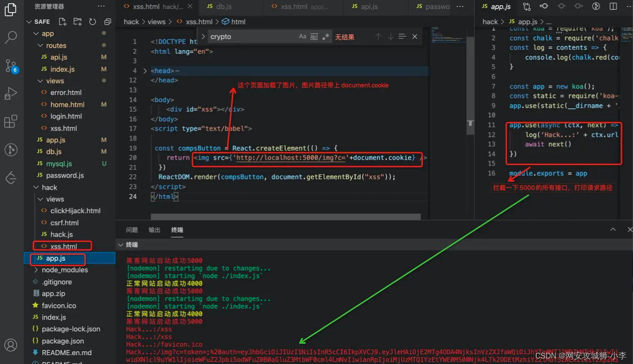Screen dimensions: 633x364
Task: Click the hack breadcrumb in right editor
Action: 490,22
